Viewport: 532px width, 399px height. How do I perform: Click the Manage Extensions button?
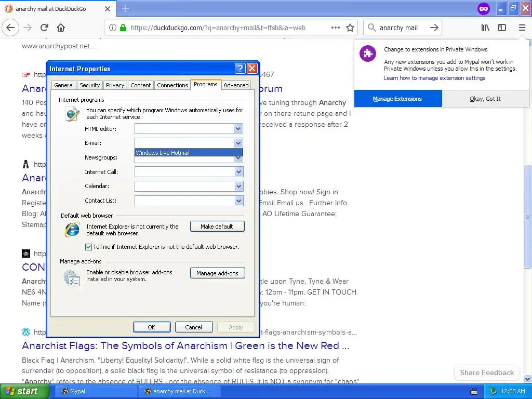(x=397, y=99)
